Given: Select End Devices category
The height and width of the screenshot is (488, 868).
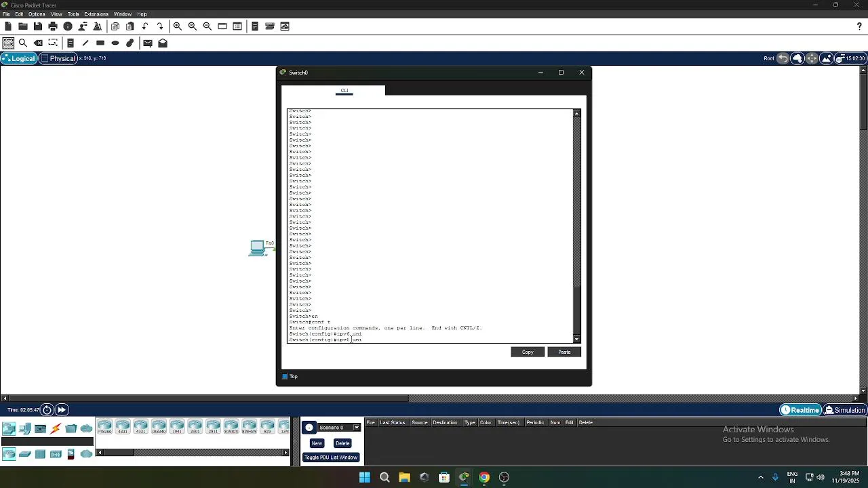Looking at the screenshot, I should [x=24, y=428].
